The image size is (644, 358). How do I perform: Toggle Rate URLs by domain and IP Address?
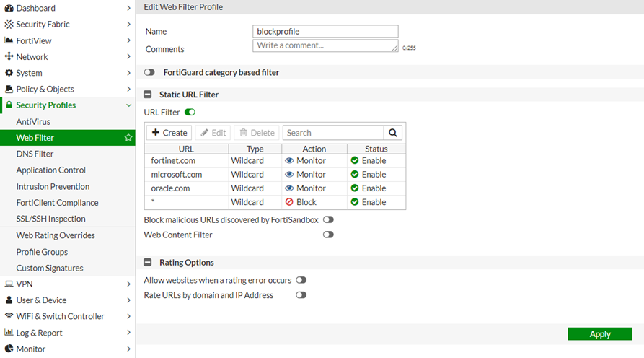pyautogui.click(x=301, y=295)
